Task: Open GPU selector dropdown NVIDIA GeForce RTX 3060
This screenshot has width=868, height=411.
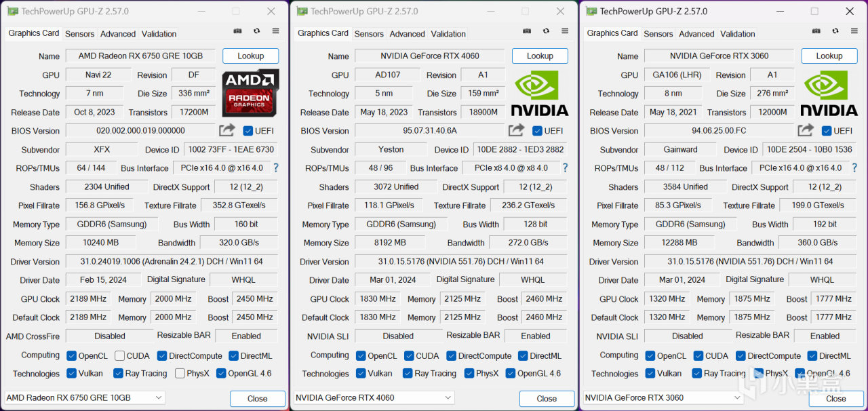Action: pos(664,397)
